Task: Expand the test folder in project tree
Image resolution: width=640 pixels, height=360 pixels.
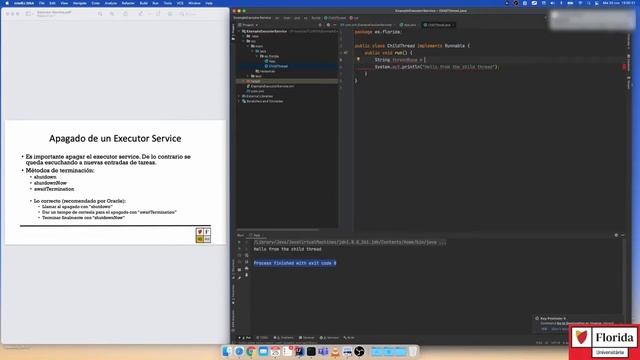Action: [x=248, y=76]
